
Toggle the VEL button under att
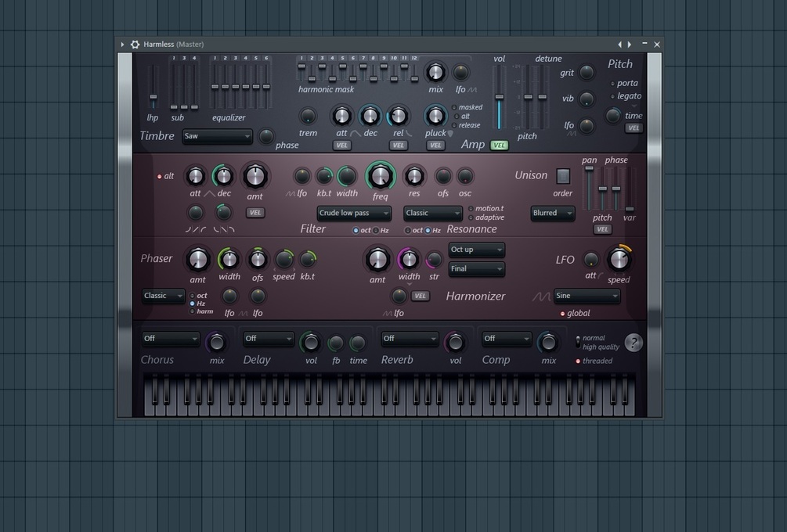pos(341,146)
